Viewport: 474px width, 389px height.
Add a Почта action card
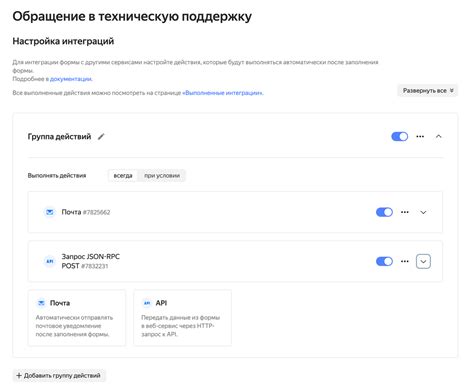tap(77, 318)
